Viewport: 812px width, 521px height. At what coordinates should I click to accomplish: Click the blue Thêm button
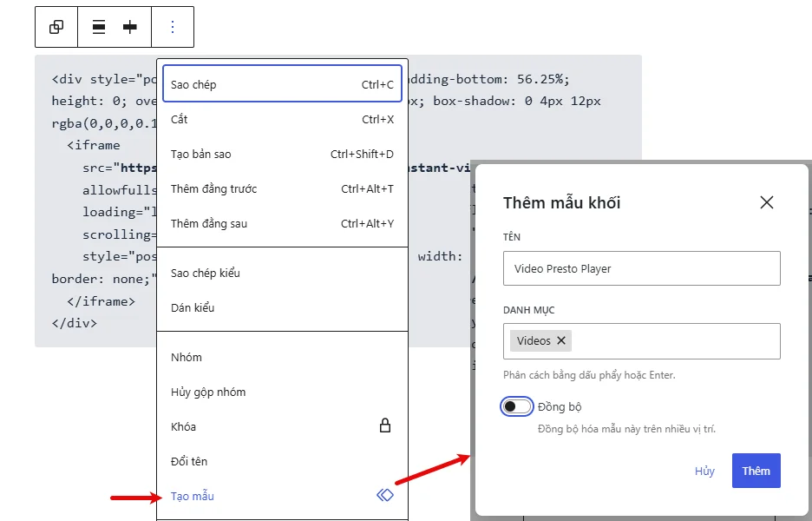click(756, 471)
